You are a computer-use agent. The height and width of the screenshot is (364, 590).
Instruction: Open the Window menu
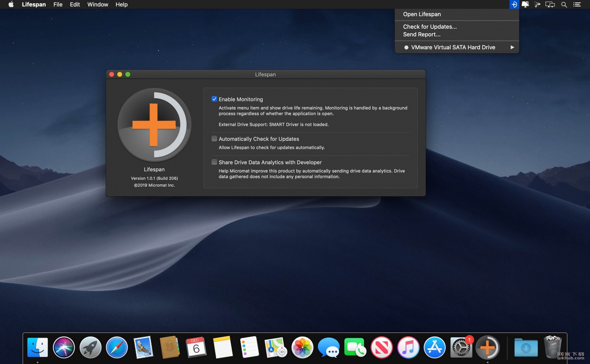tap(97, 4)
